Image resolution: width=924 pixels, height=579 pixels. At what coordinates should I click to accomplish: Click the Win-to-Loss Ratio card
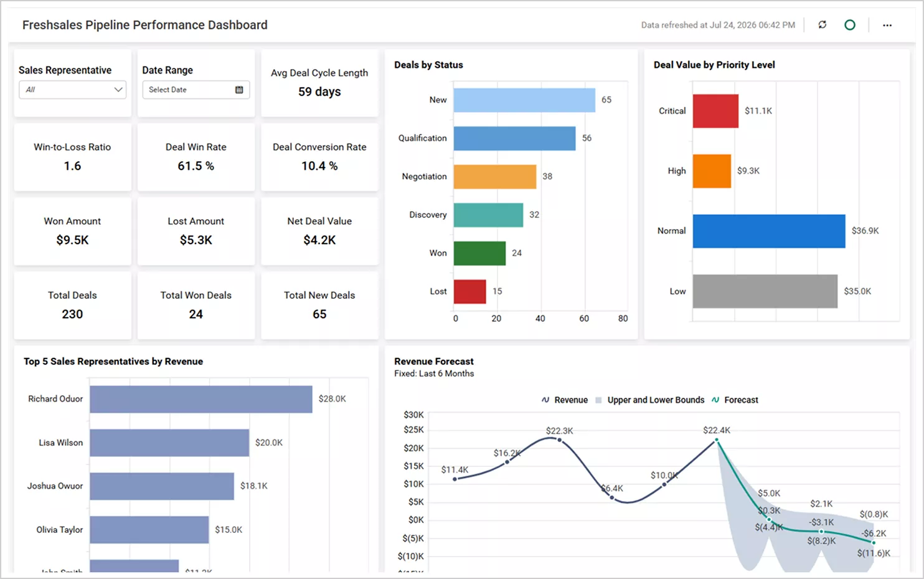72,157
